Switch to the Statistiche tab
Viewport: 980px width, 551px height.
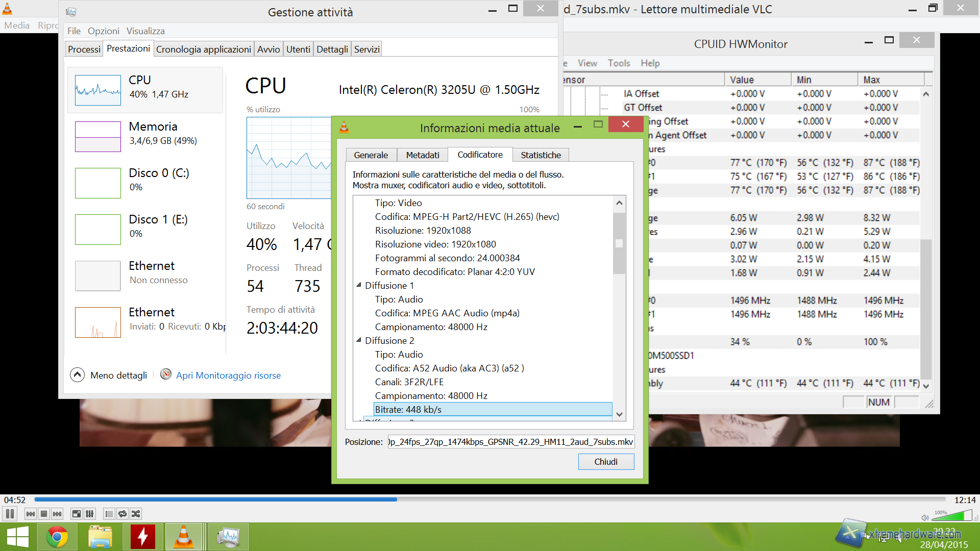point(541,155)
